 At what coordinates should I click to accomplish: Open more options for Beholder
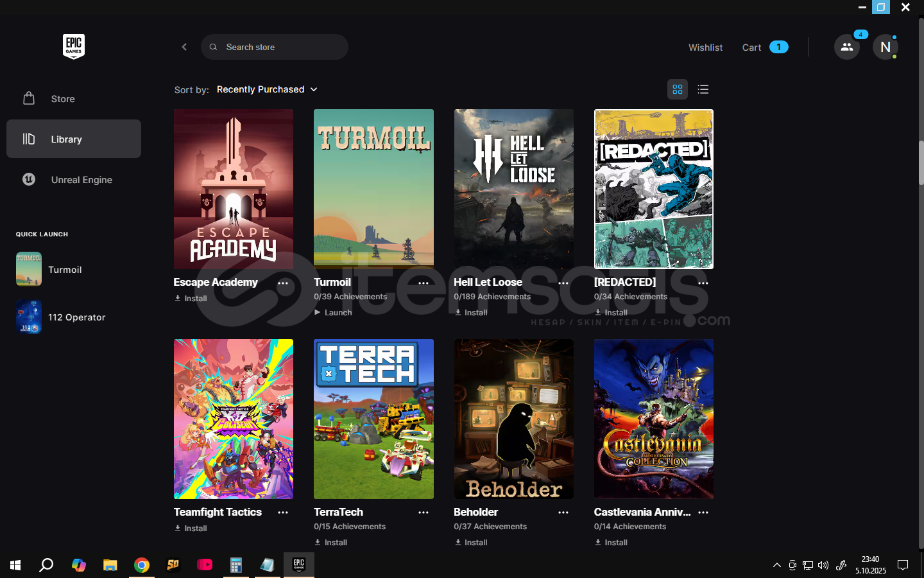[x=563, y=512]
